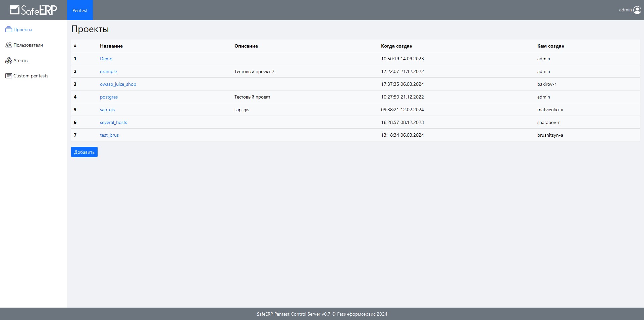This screenshot has height=320, width=644.
Task: Click timestamp 17:22:07 21.12.2022
Action: click(402, 71)
